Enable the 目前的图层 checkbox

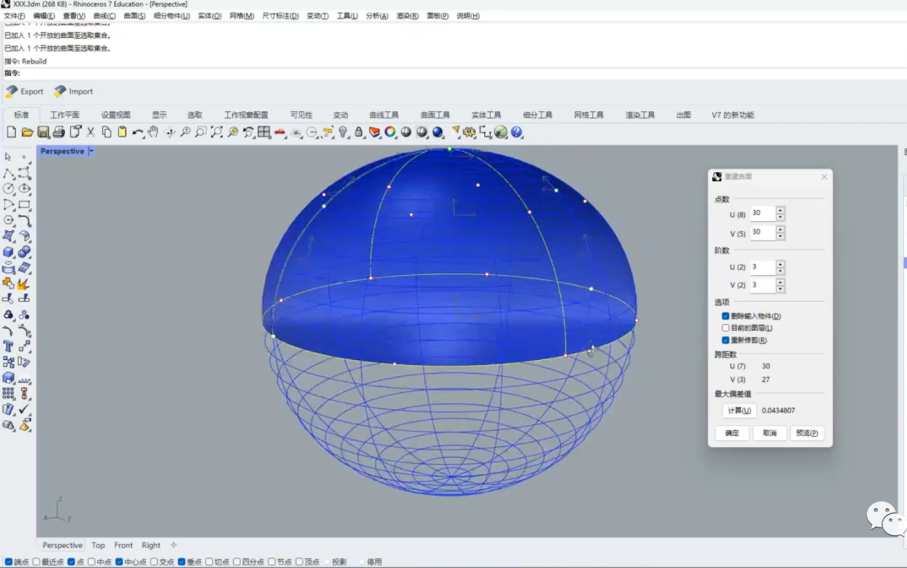point(726,328)
